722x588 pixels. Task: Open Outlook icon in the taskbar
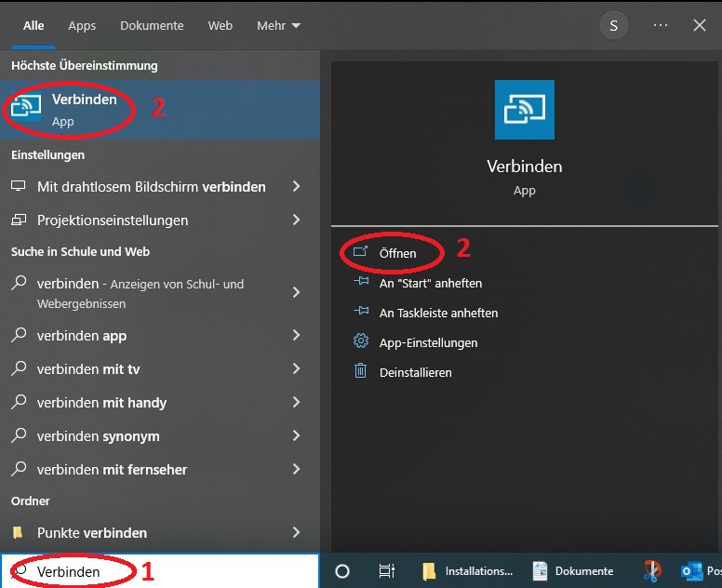(x=691, y=571)
